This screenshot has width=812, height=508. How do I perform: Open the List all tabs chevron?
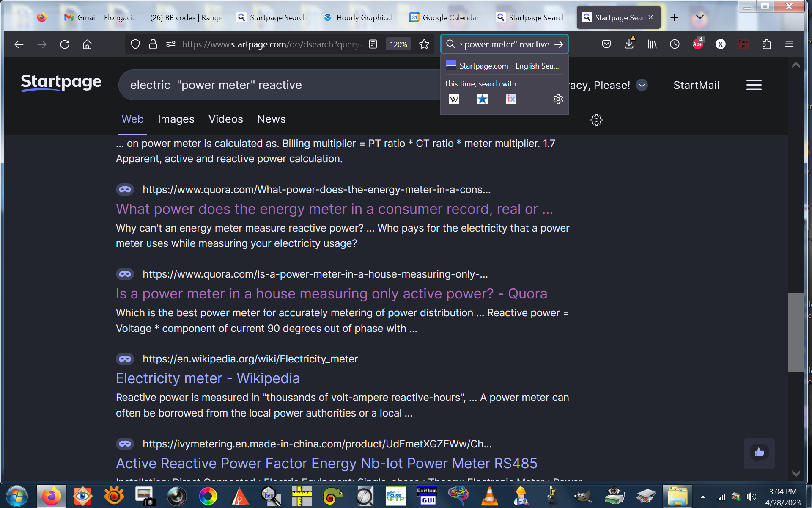pos(700,17)
